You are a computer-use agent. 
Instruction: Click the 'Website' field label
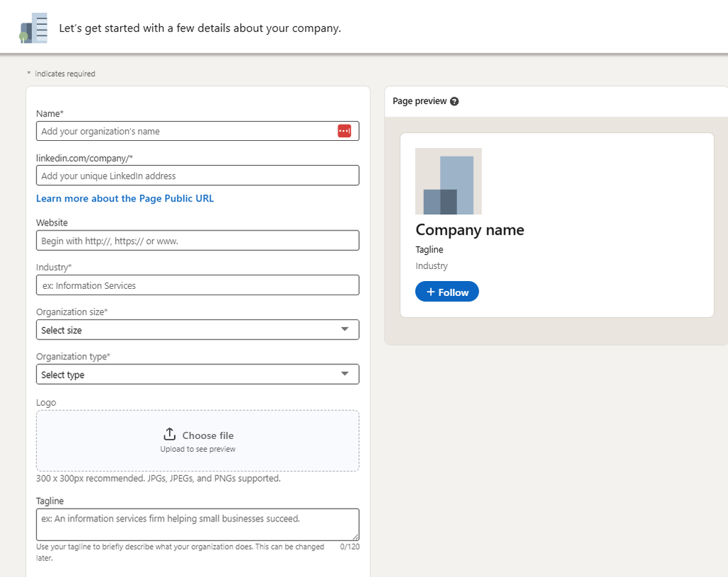52,223
